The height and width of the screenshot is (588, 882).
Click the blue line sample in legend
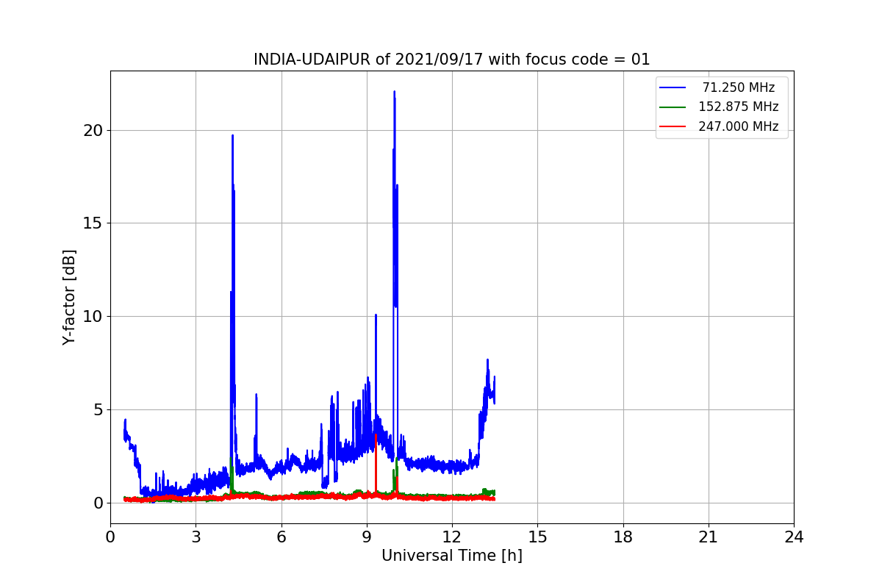tap(673, 87)
